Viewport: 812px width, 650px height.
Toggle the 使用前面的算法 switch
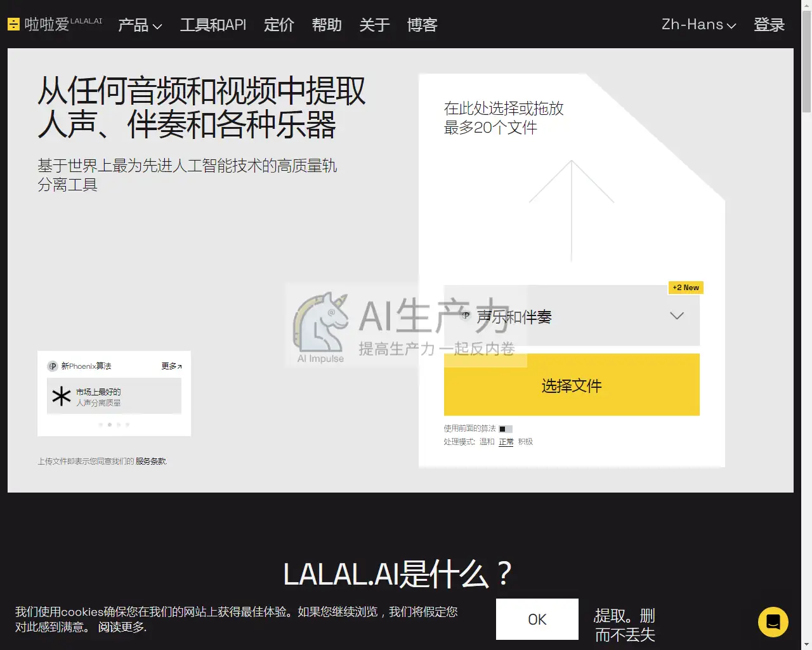pos(506,429)
